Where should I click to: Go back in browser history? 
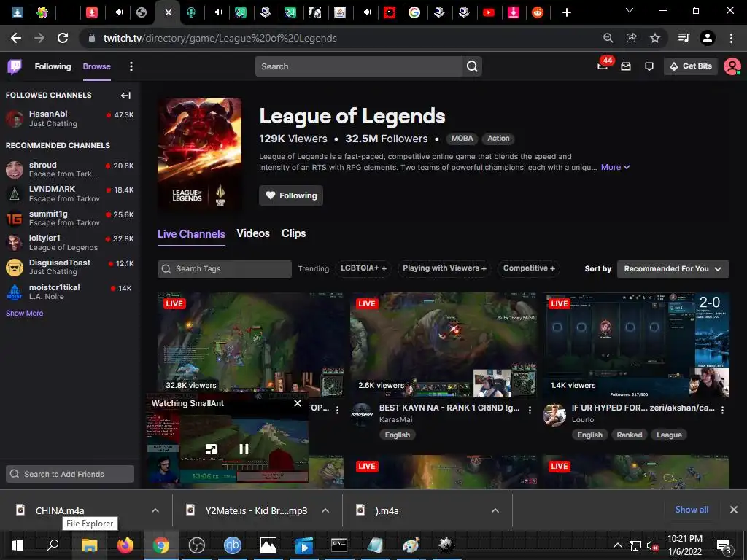click(x=16, y=38)
